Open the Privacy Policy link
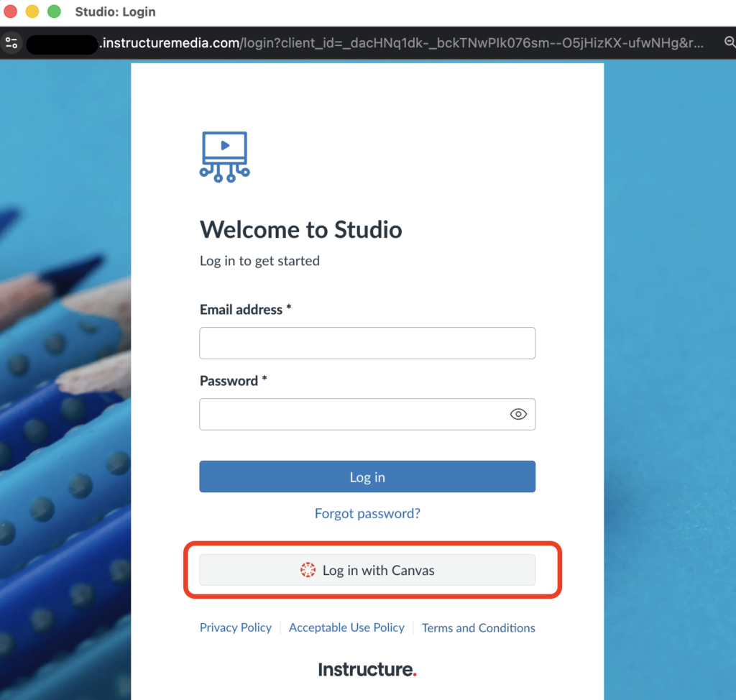 [x=235, y=627]
